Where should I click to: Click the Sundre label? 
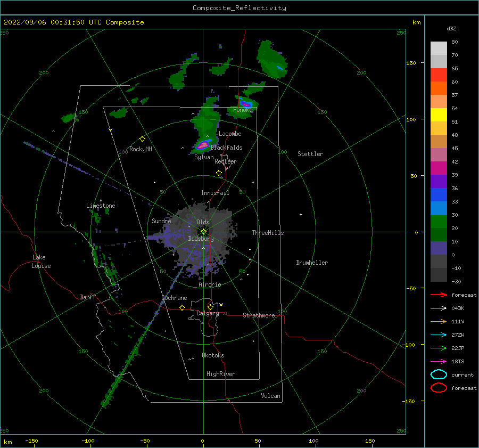point(161,221)
